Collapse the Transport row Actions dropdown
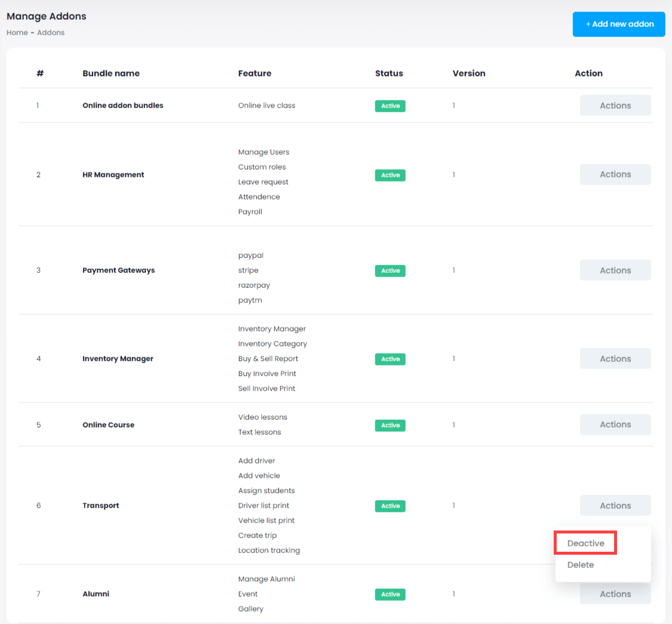This screenshot has width=672, height=624. [615, 506]
